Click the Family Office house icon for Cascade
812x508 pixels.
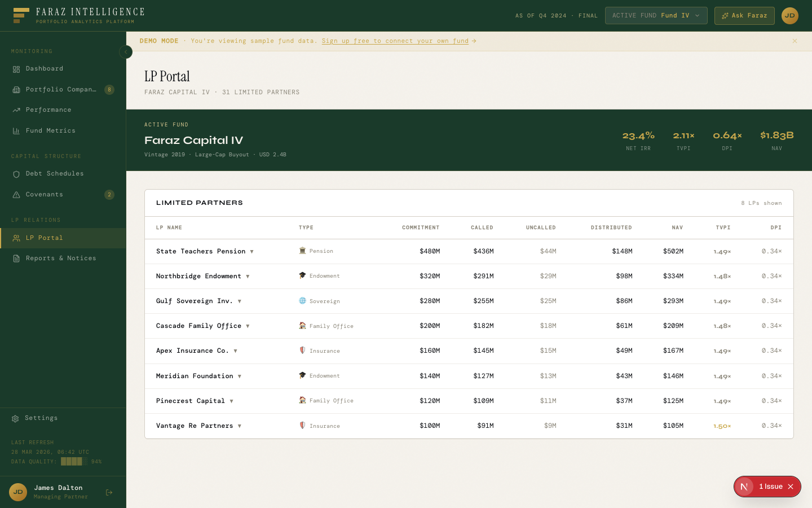302,326
